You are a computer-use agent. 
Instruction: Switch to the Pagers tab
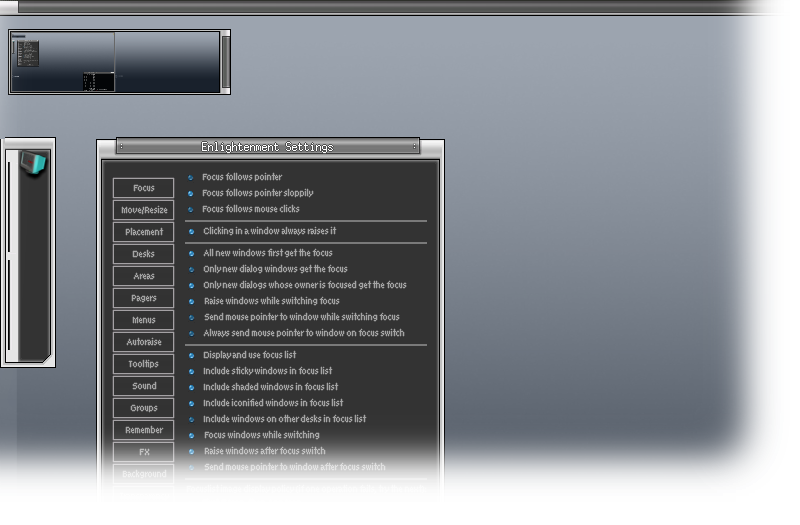coord(143,297)
